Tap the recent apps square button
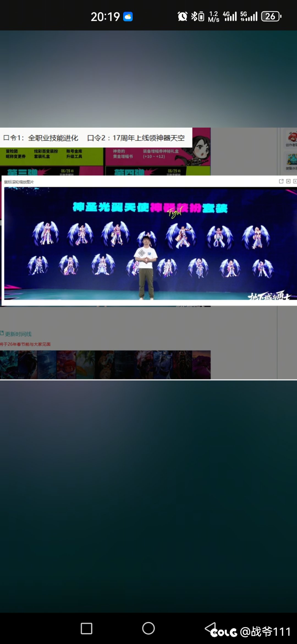Image resolution: width=297 pixels, height=644 pixels. coord(86,629)
